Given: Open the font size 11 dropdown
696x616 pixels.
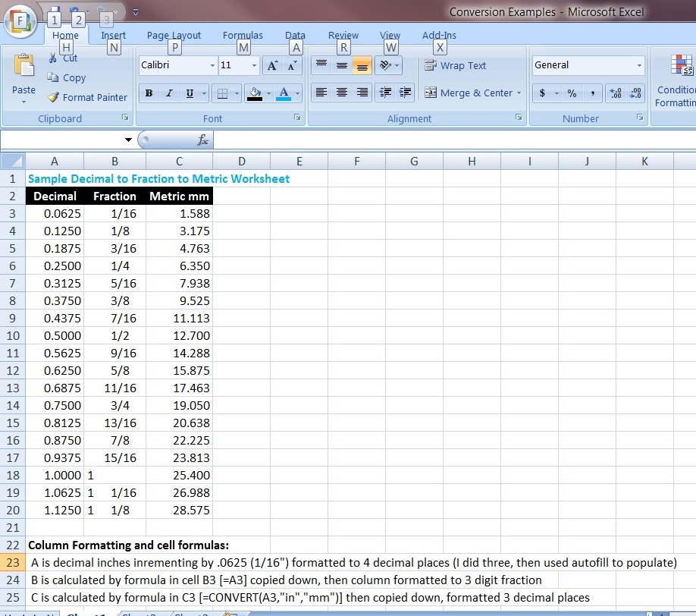Looking at the screenshot, I should coord(254,66).
